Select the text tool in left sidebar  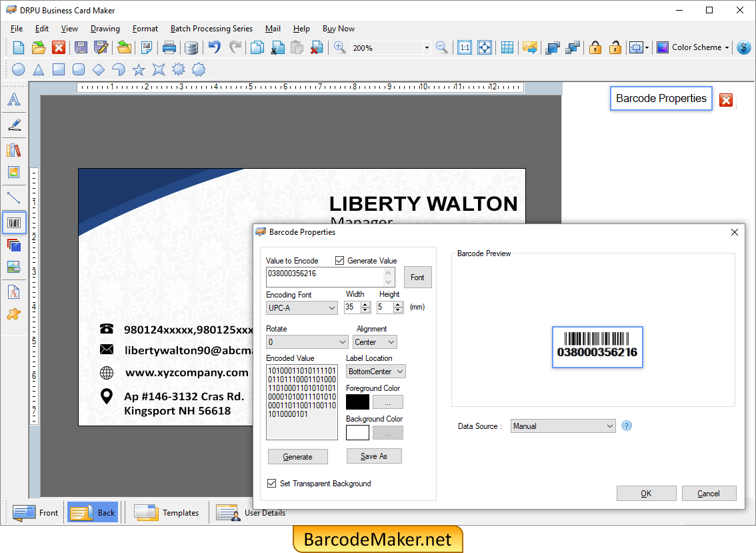click(x=14, y=99)
